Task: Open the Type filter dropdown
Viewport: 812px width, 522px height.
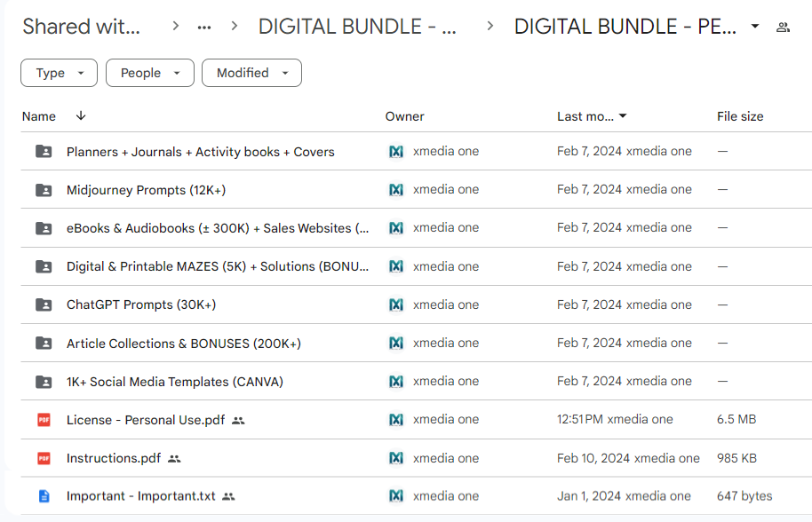Action: point(59,73)
